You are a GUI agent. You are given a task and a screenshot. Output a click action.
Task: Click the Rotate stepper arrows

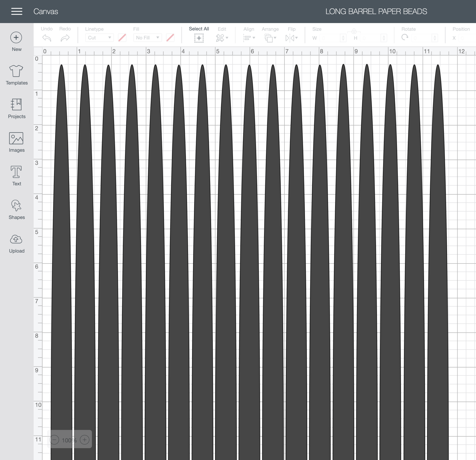click(x=435, y=38)
